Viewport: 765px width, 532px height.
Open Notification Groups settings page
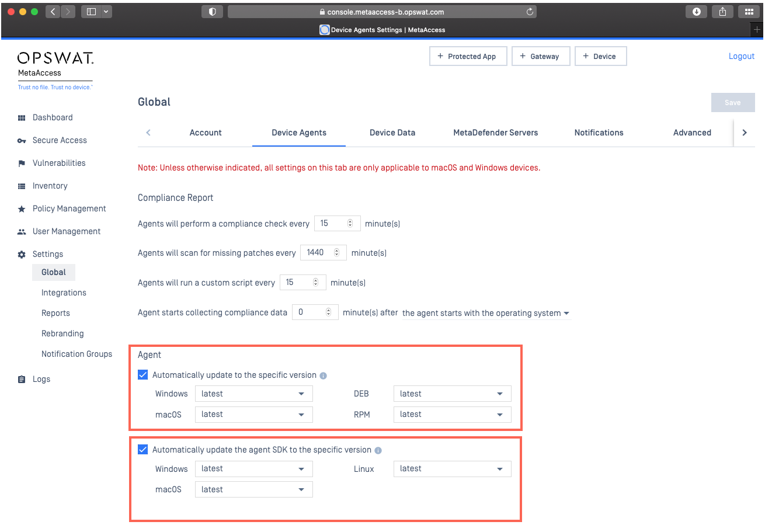click(76, 354)
